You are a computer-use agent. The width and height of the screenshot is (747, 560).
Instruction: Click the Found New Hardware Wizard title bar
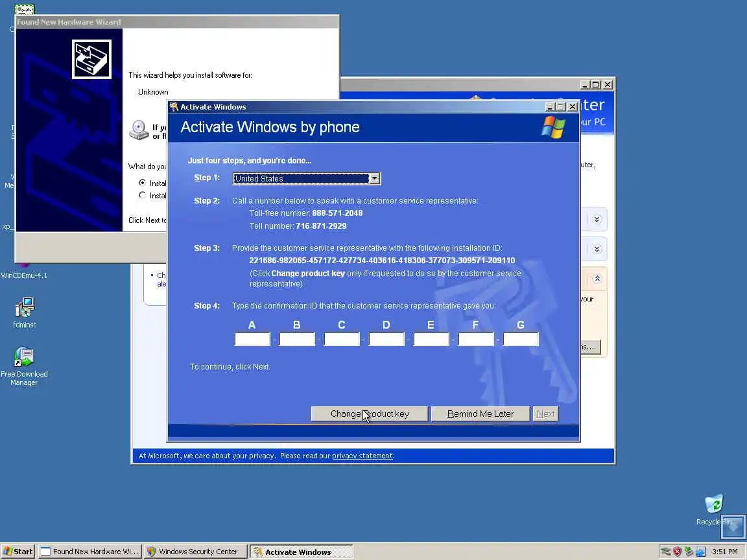[x=177, y=22]
